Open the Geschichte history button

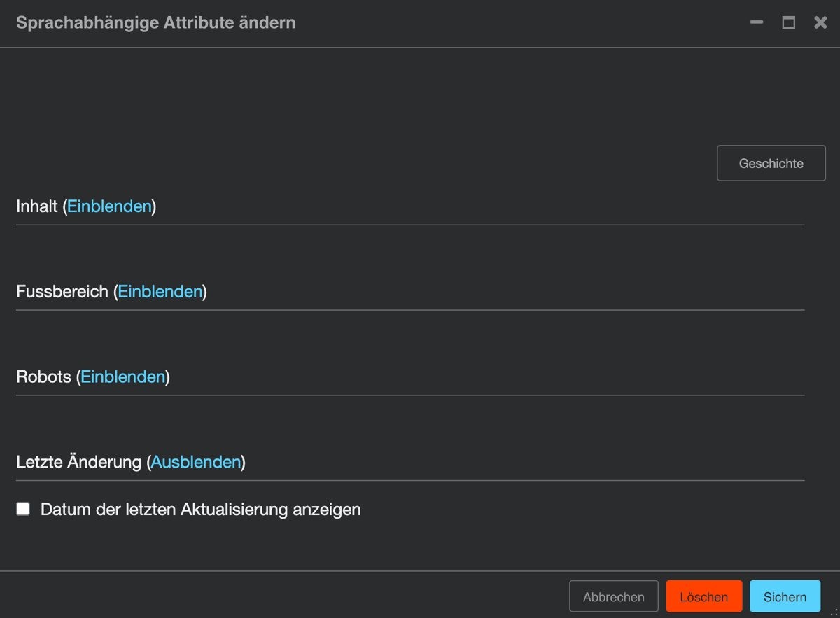pos(771,163)
